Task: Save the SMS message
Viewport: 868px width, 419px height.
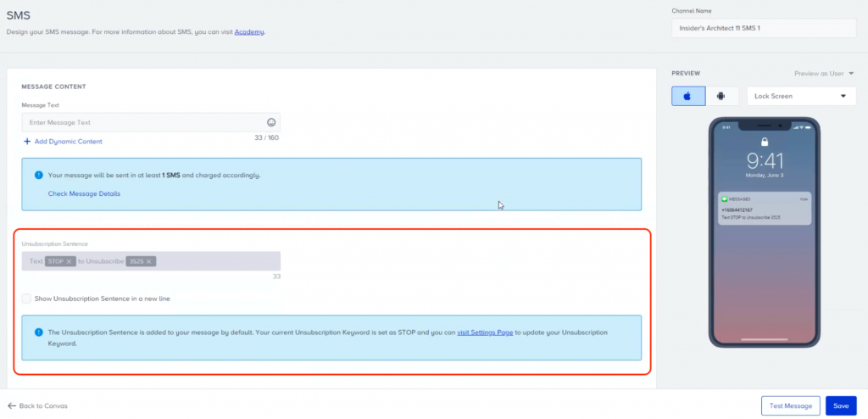Action: (x=840, y=405)
